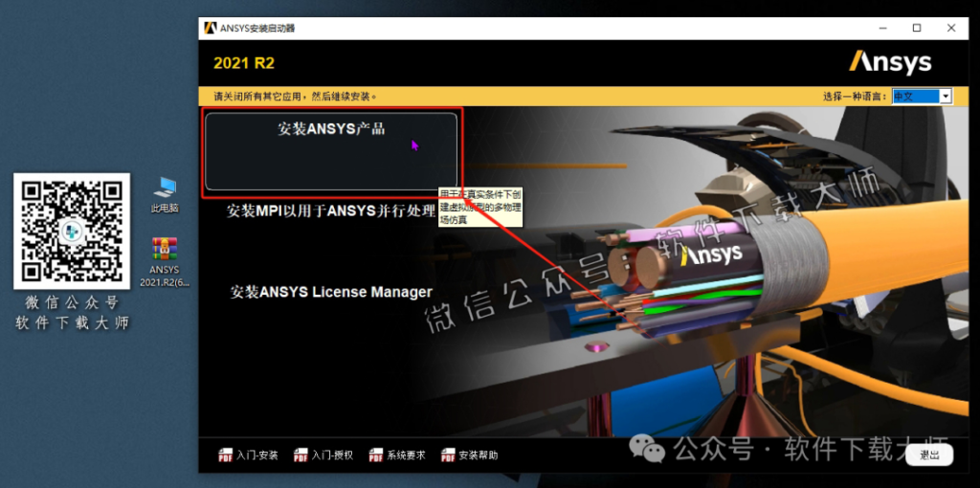Click the PDF icon beside 入门-授权
Image resolution: width=980 pixels, height=488 pixels.
coord(301,455)
